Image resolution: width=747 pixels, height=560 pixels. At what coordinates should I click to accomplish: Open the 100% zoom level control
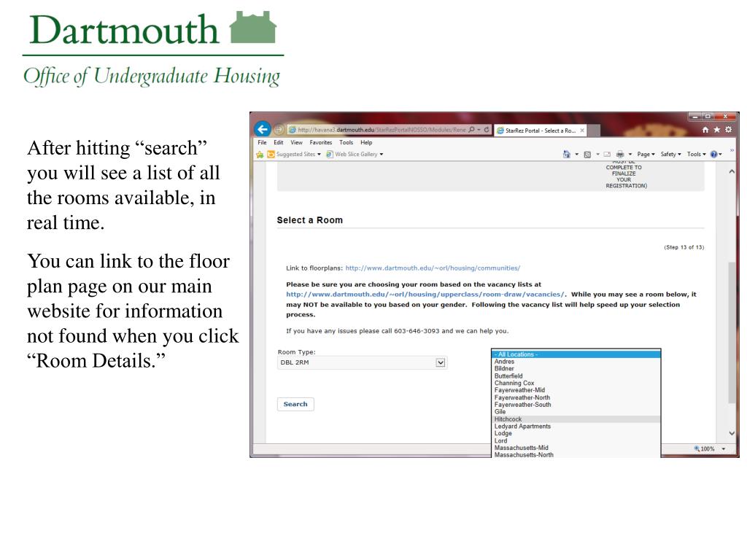pos(710,449)
